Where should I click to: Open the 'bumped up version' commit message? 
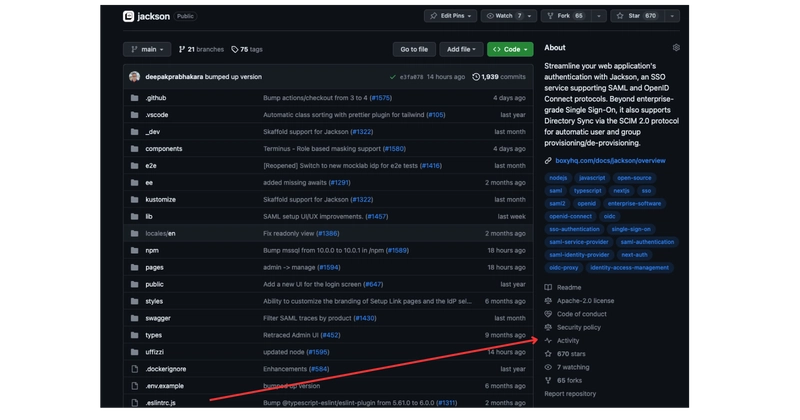(x=233, y=77)
